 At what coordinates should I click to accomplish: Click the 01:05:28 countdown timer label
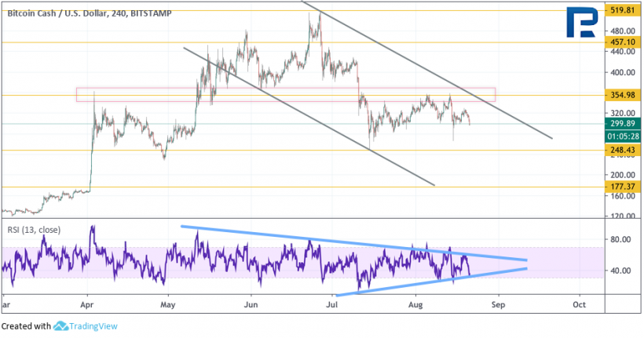pos(623,136)
